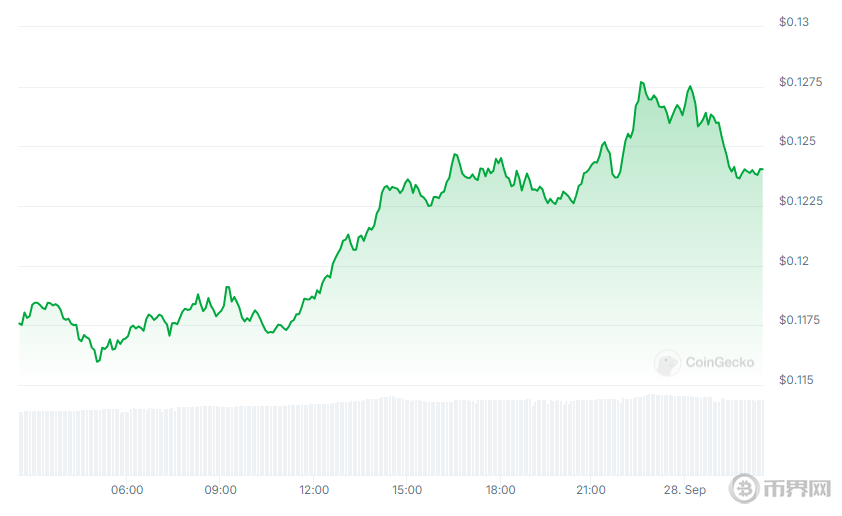Viewport: 842px width, 516px height.
Task: Select the 09:00 time axis label
Action: [220, 490]
